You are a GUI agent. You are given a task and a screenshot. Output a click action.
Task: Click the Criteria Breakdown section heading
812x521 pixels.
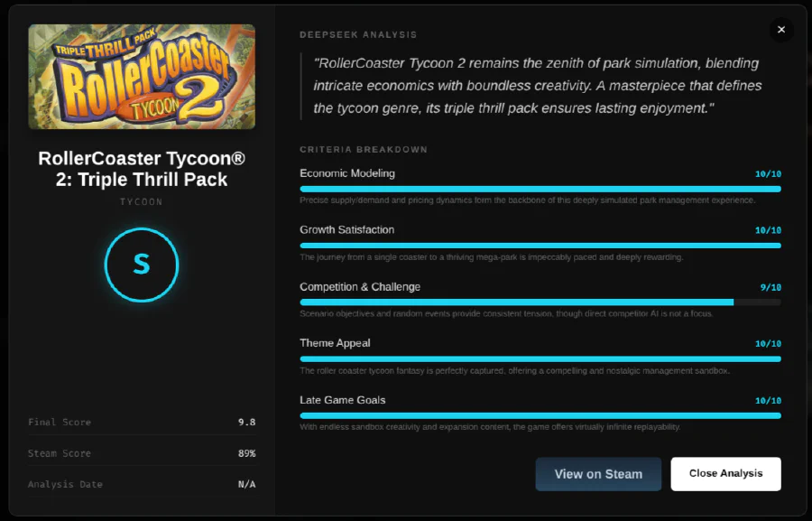(x=364, y=149)
